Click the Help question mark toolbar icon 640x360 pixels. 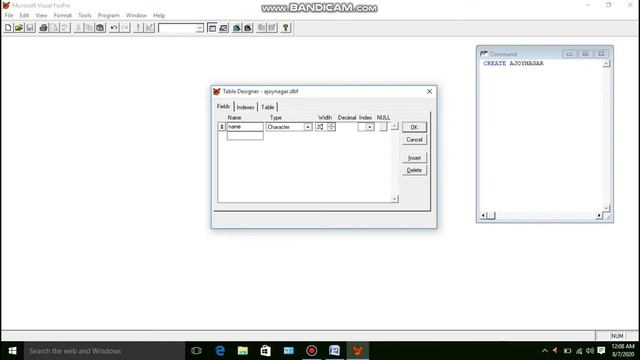click(x=286, y=28)
